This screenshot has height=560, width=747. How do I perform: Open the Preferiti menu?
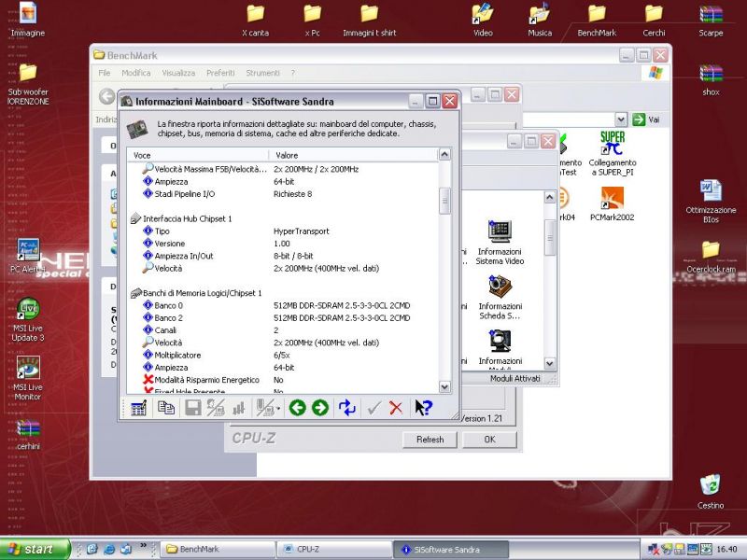click(220, 73)
